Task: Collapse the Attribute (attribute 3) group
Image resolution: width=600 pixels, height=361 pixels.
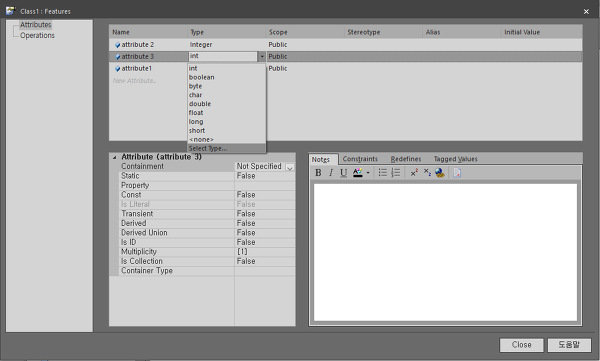Action: (x=114, y=157)
